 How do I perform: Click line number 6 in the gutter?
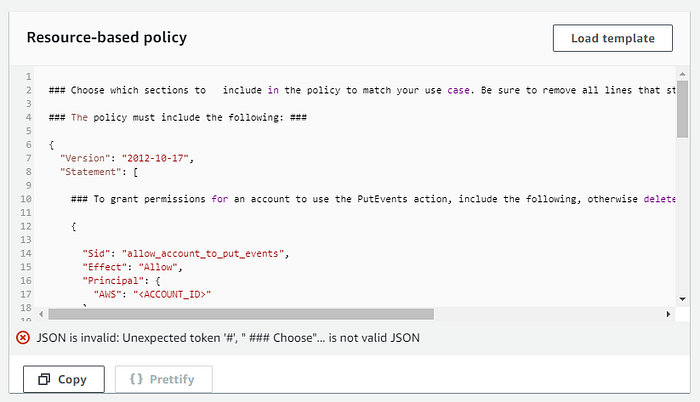pos(29,145)
